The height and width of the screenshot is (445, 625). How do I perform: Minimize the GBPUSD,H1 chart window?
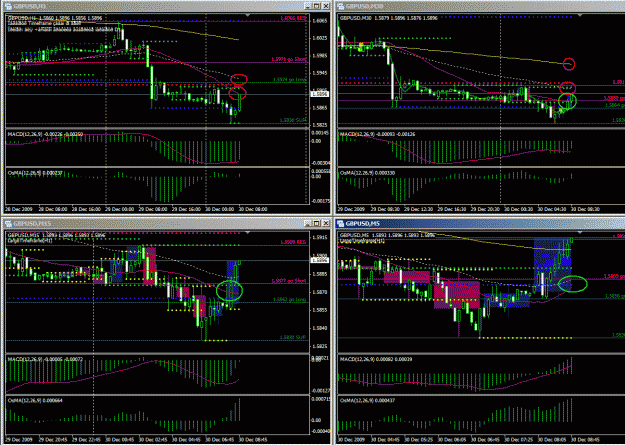(307, 6)
